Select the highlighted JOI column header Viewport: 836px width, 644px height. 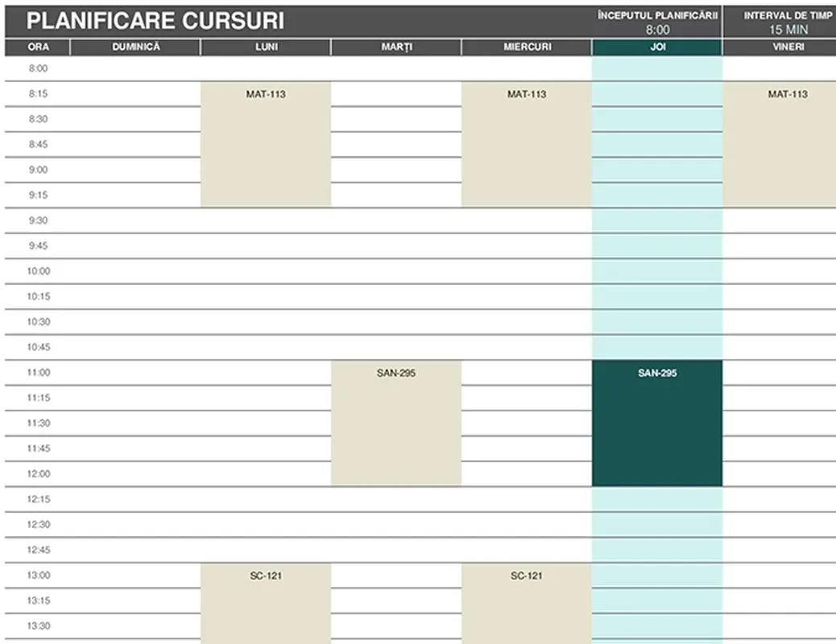[657, 47]
